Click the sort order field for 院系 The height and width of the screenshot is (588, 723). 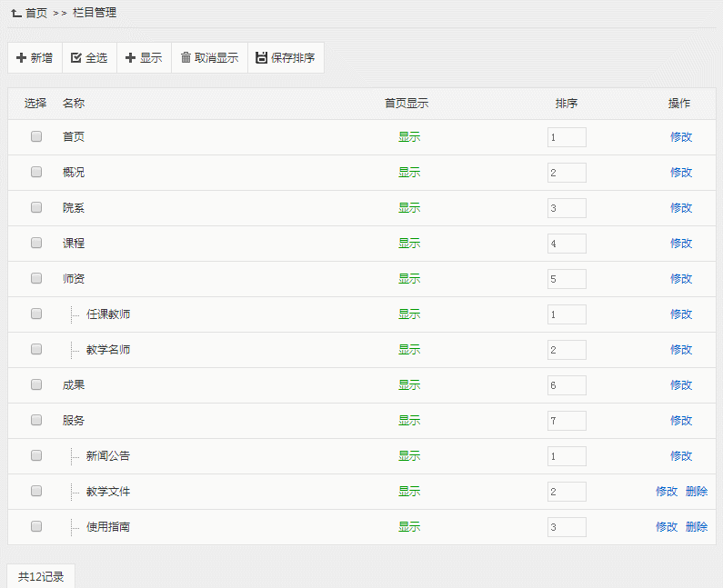(567, 208)
